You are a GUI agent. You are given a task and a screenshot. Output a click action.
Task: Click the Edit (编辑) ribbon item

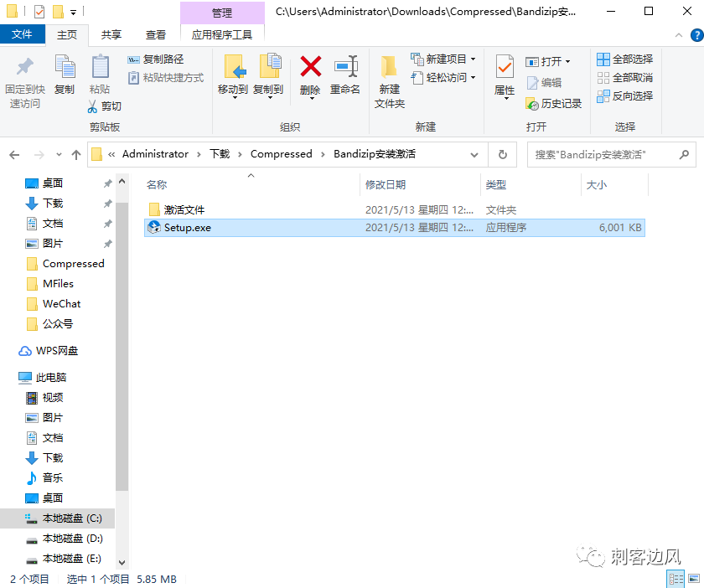coord(544,83)
